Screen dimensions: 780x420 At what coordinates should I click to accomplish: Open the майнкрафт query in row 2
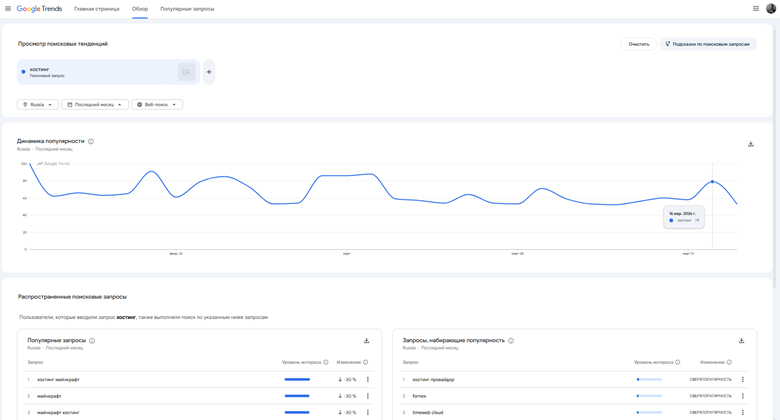(49, 396)
